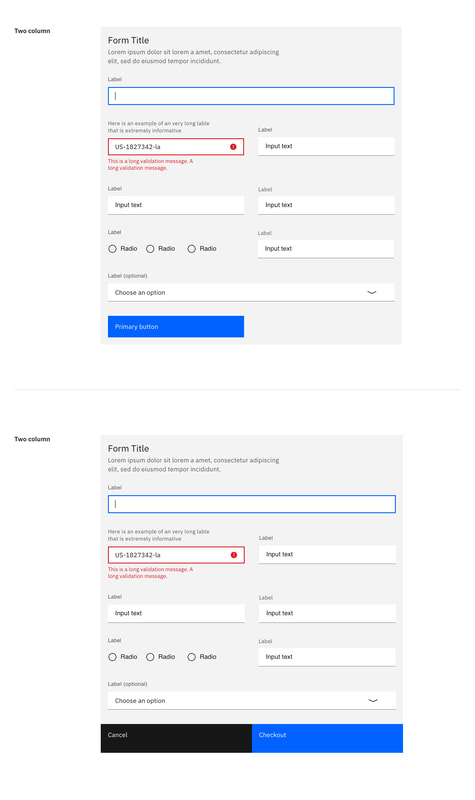This screenshot has height=800, width=475.
Task: Click the red error icon in the bottom form
Action: (234, 555)
